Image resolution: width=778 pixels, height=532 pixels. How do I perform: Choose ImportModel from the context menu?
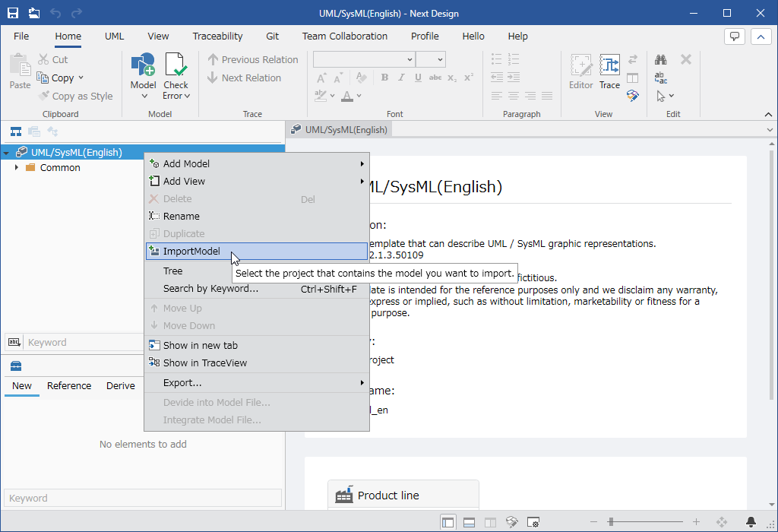257,251
